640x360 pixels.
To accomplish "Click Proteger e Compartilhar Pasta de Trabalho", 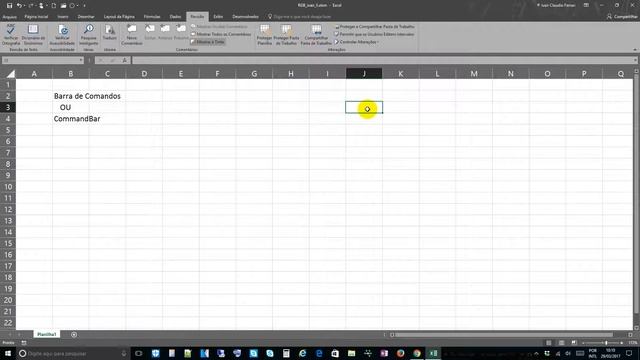I will [374, 27].
